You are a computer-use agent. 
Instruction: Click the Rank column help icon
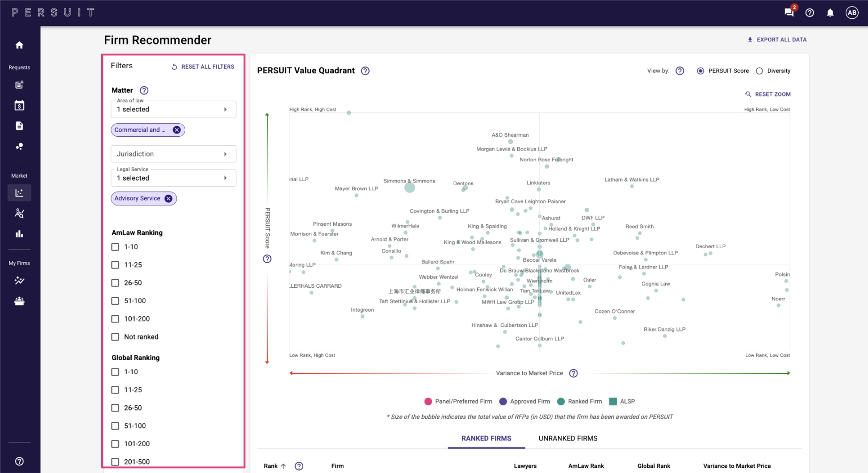point(299,466)
